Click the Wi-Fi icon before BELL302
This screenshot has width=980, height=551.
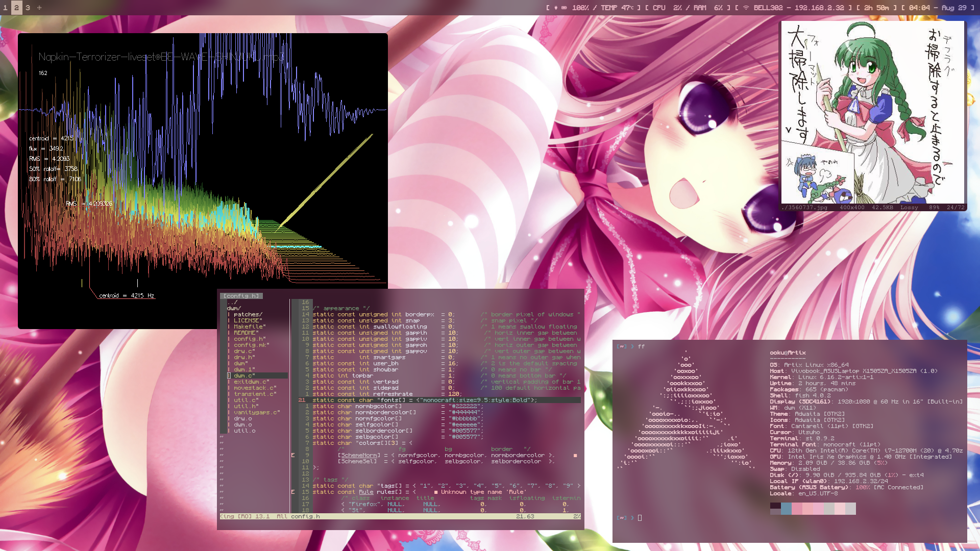(746, 8)
